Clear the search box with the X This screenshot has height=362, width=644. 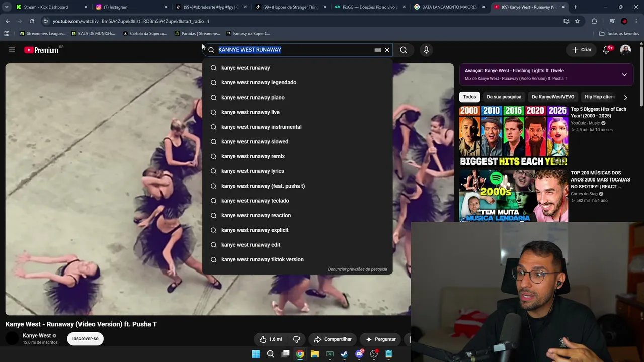tap(387, 50)
